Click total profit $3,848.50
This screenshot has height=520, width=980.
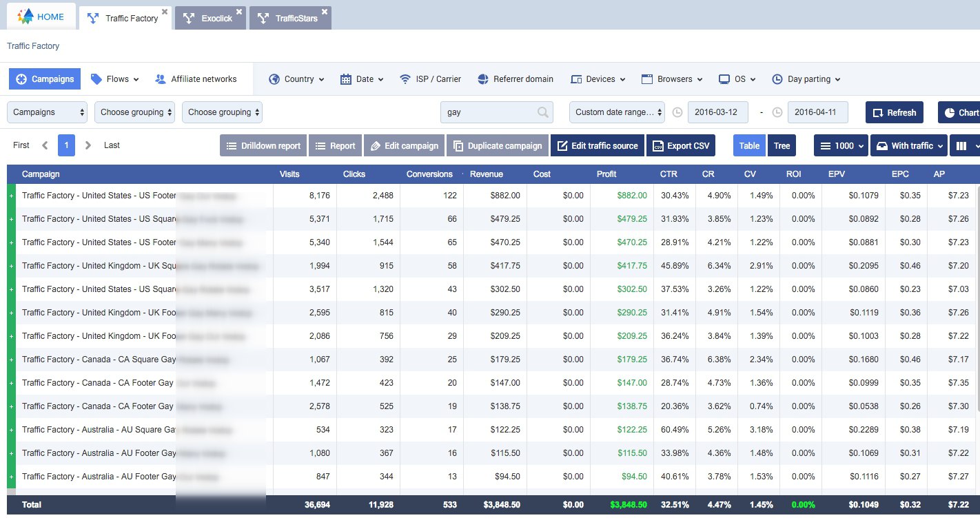[x=629, y=505]
